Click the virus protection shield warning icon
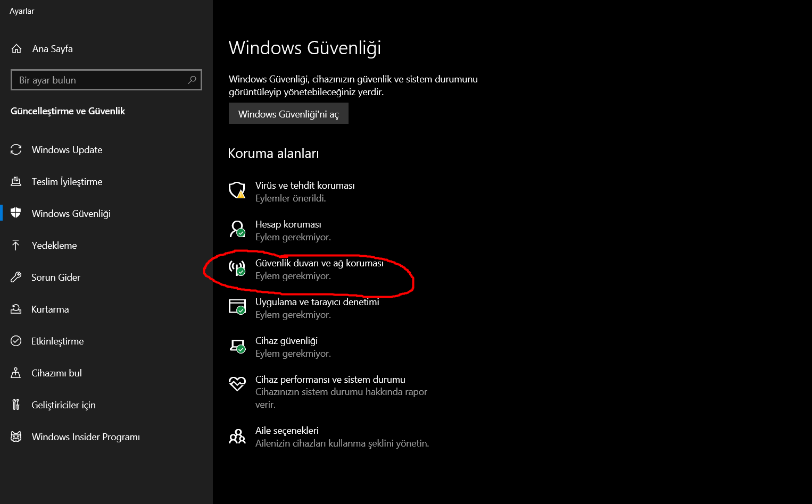This screenshot has width=812, height=504. click(237, 190)
